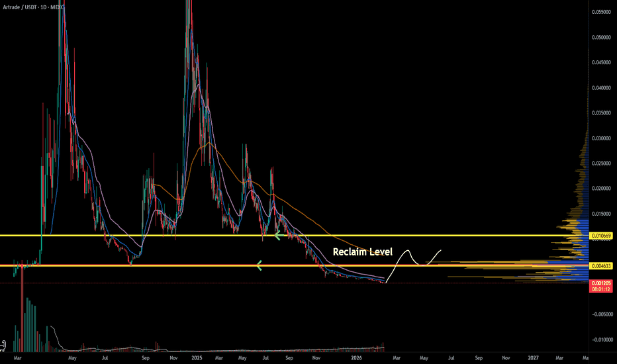This screenshot has height=364, width=617.
Task: Click the 2027 label on the time axis
Action: tap(533, 357)
